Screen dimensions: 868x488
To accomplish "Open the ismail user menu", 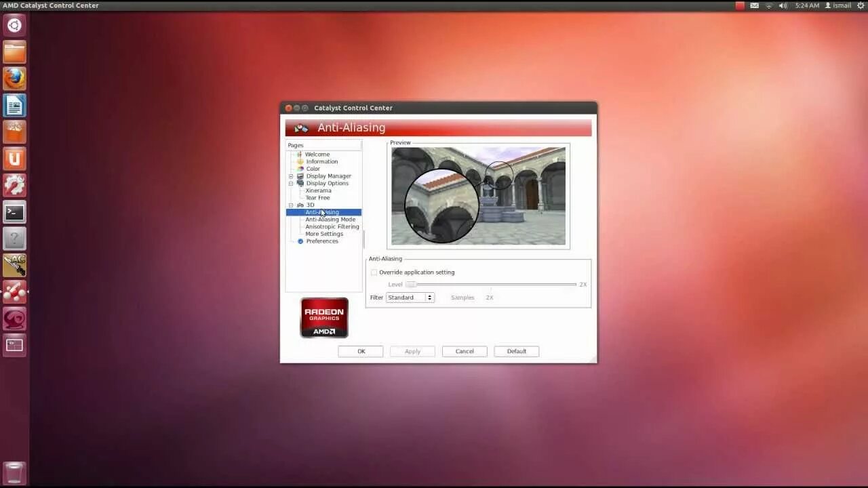I will 837,5.
